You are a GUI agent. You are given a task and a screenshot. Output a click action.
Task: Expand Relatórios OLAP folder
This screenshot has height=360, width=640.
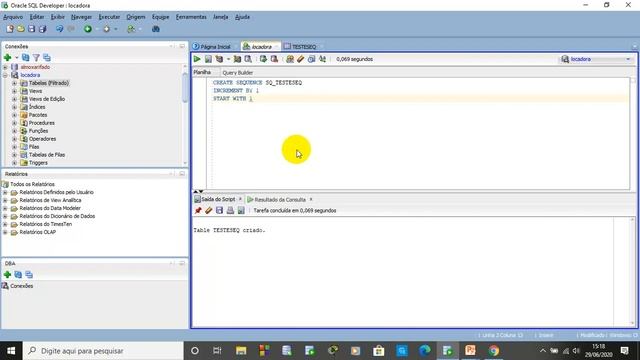coord(5,232)
